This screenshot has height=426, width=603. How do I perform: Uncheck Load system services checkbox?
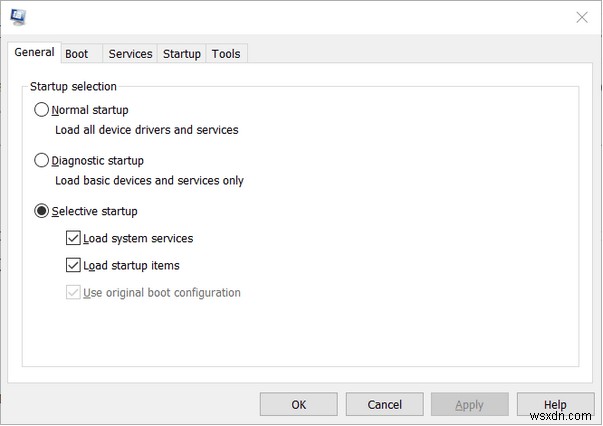pyautogui.click(x=74, y=238)
